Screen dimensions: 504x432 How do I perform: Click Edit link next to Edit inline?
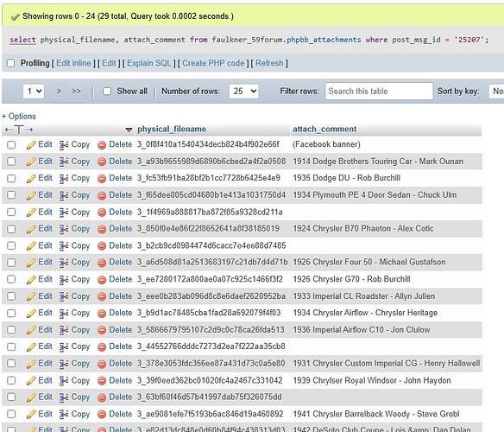click(x=109, y=63)
